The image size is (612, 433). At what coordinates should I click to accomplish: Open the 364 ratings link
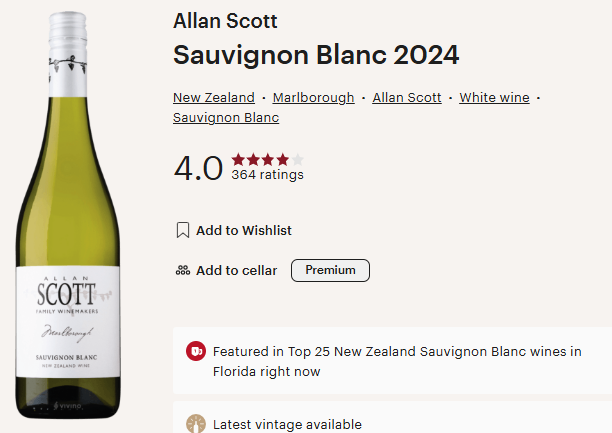tap(267, 175)
